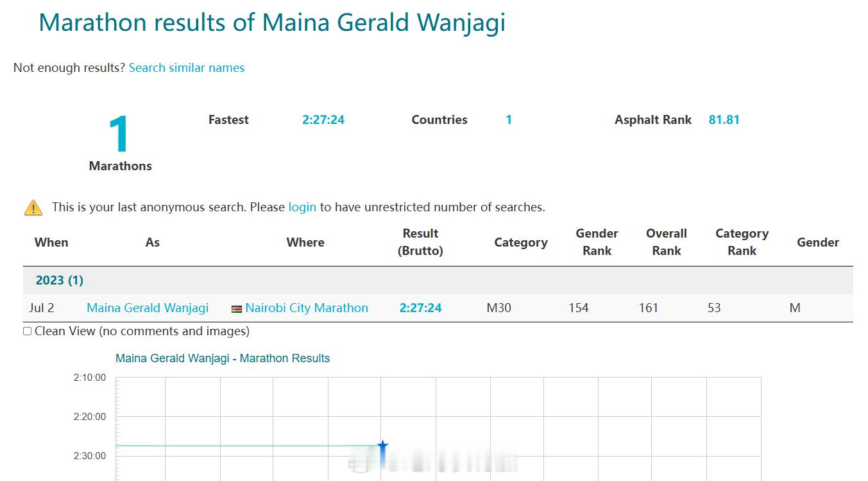
Task: Enable the Clean View checkbox
Action: (x=28, y=331)
